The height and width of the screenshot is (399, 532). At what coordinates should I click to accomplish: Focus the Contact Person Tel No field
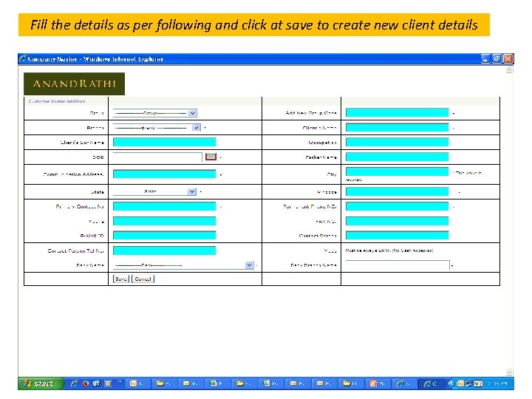164,250
